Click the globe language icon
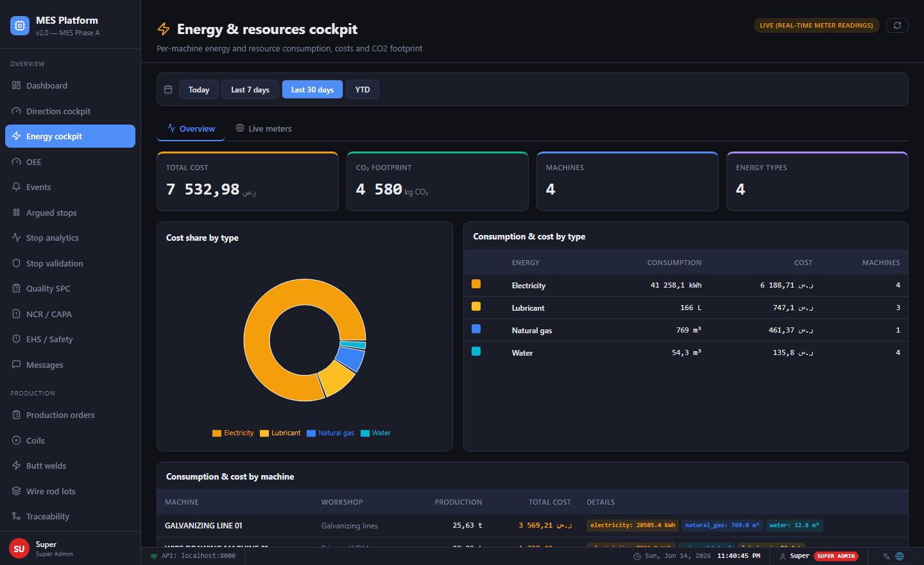The width and height of the screenshot is (924, 565). 900,556
